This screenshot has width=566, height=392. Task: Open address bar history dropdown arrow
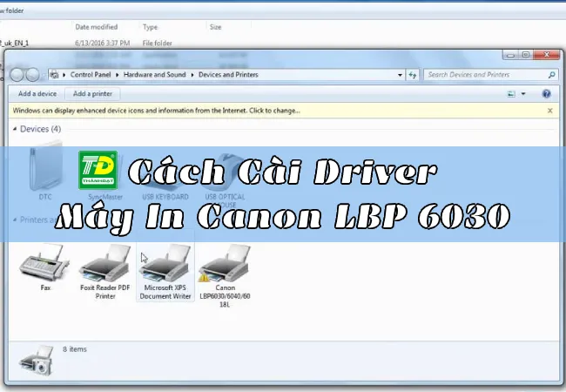pyautogui.click(x=400, y=75)
